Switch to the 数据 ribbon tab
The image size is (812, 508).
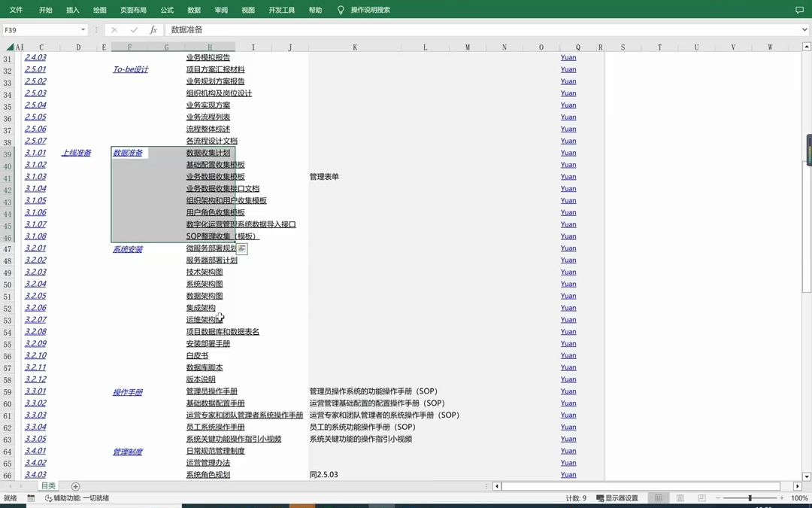click(x=194, y=10)
